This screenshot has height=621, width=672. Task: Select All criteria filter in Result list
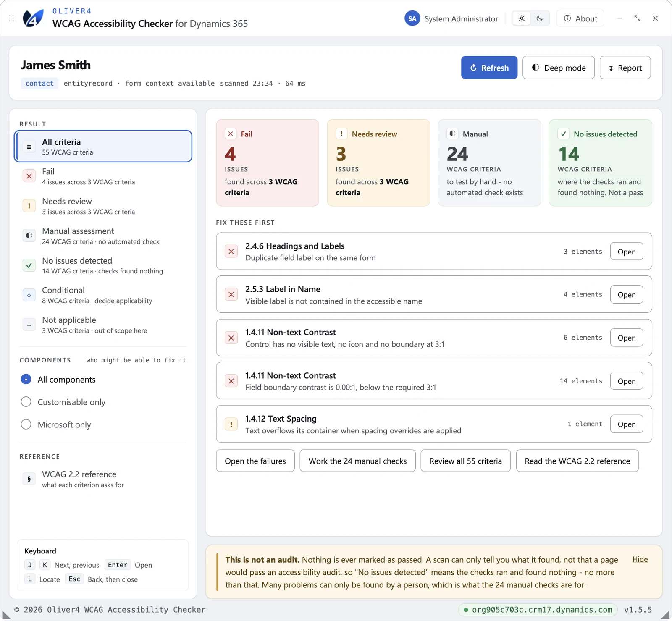coord(103,147)
